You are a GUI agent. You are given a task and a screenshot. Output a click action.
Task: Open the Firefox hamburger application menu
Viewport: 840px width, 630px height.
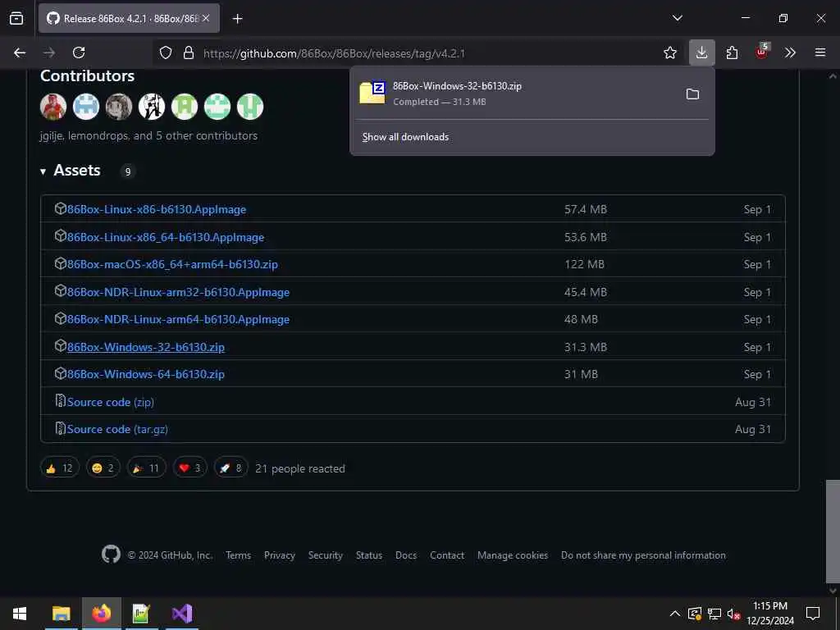tap(820, 52)
